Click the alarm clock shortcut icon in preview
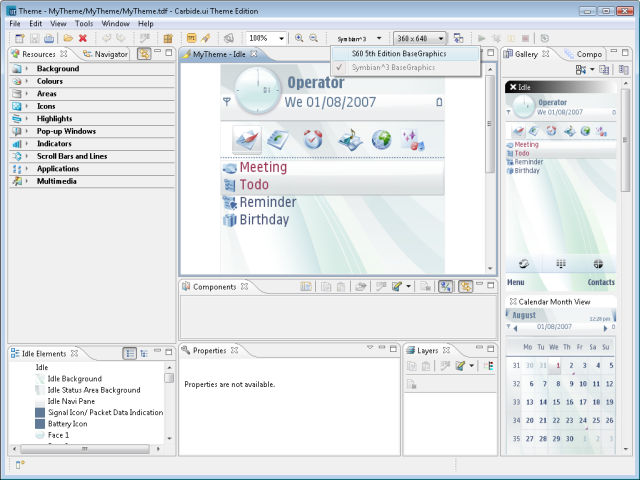 point(313,139)
